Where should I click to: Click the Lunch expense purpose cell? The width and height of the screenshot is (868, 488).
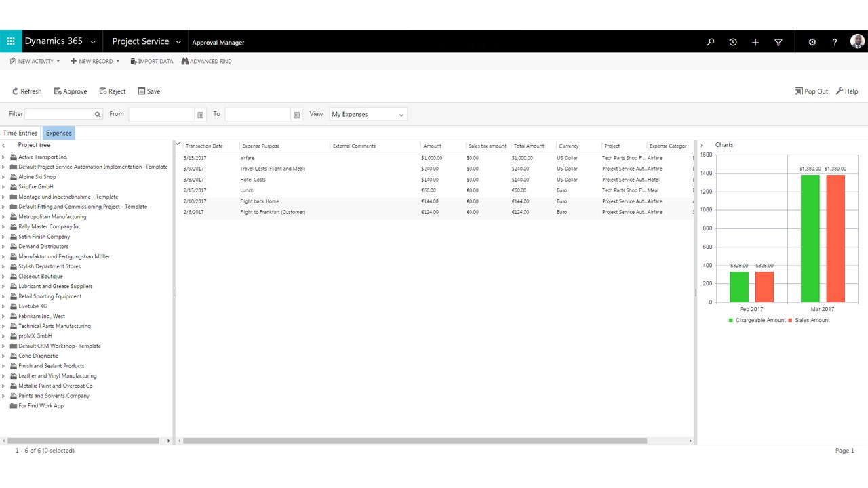(247, 190)
